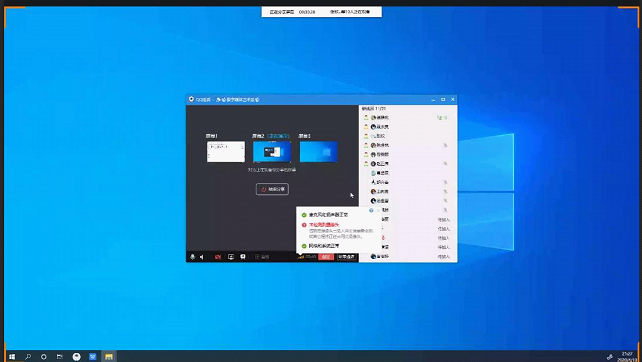Select the Screen 1 white thumbnail
This screenshot has width=642, height=362.
(226, 152)
